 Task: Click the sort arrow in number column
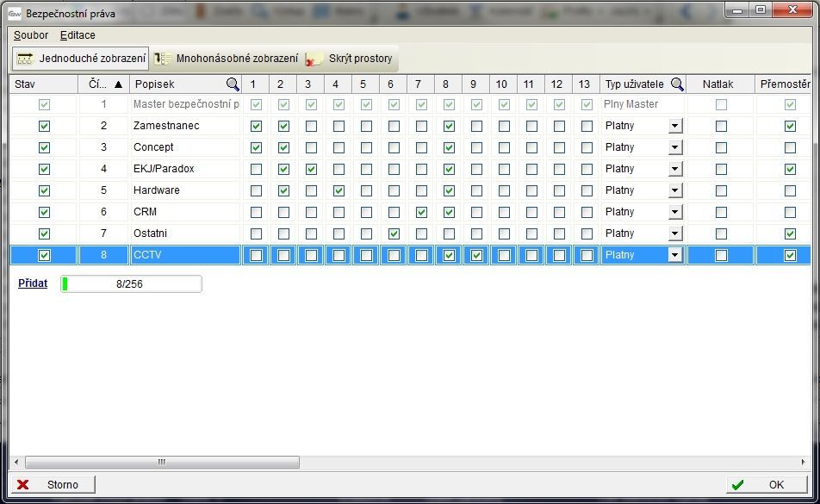pyautogui.click(x=118, y=84)
